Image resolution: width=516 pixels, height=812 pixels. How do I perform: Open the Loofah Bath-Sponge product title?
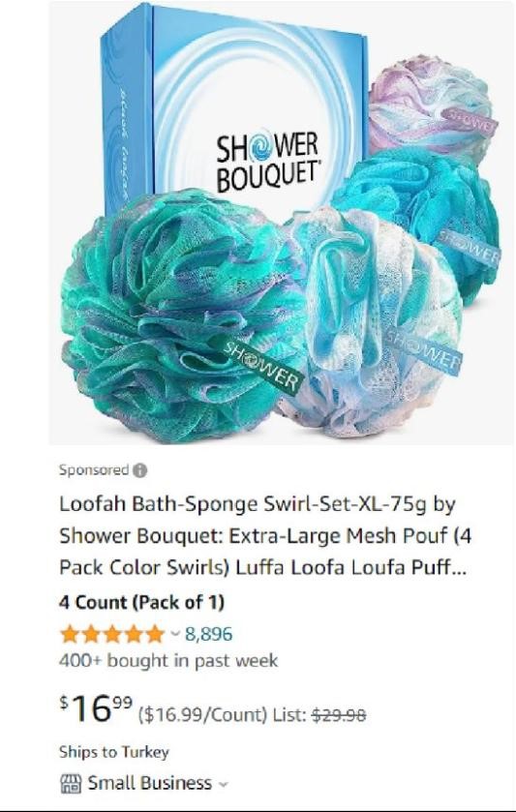coord(265,535)
